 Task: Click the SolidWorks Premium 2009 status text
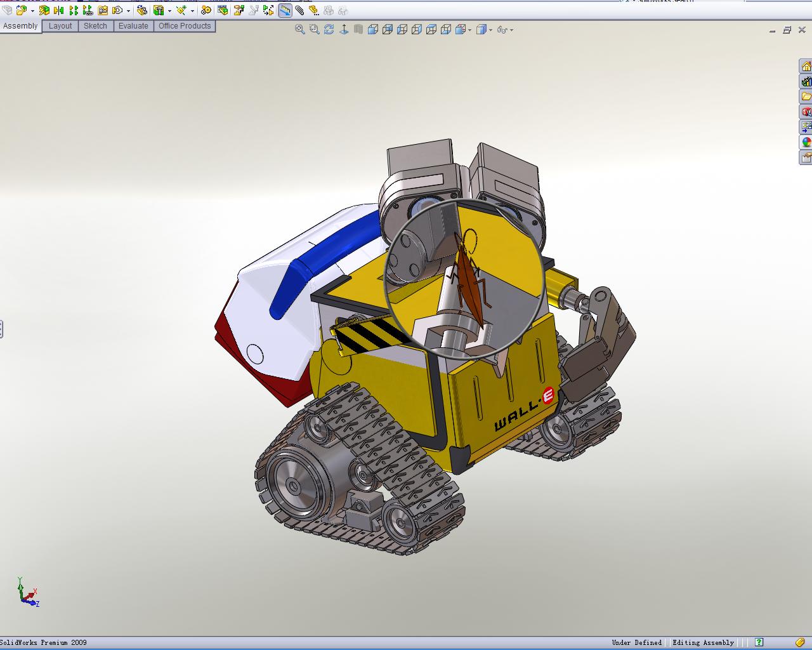tap(44, 642)
